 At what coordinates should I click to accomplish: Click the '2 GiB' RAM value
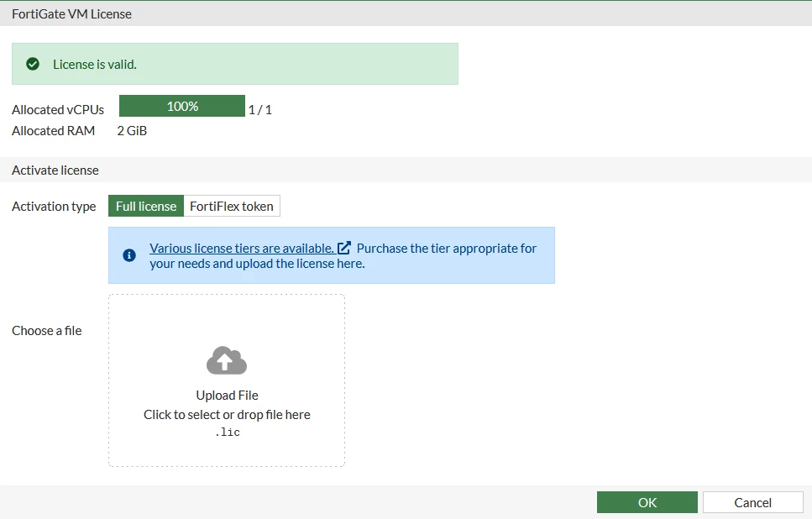point(132,131)
